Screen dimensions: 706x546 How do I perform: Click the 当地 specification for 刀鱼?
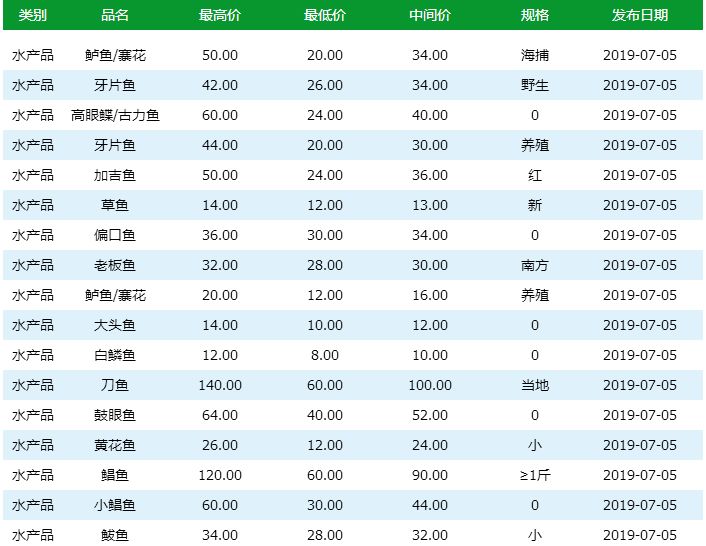[x=535, y=385]
